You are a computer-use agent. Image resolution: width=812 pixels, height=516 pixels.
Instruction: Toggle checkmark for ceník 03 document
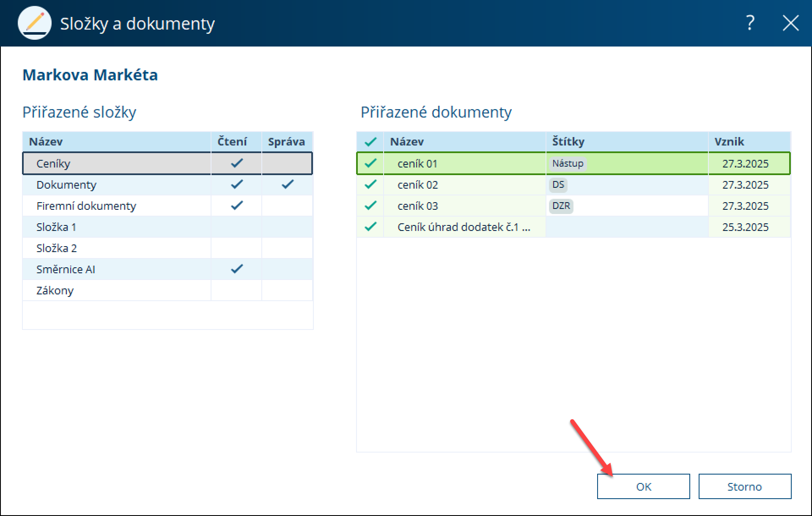tap(370, 206)
